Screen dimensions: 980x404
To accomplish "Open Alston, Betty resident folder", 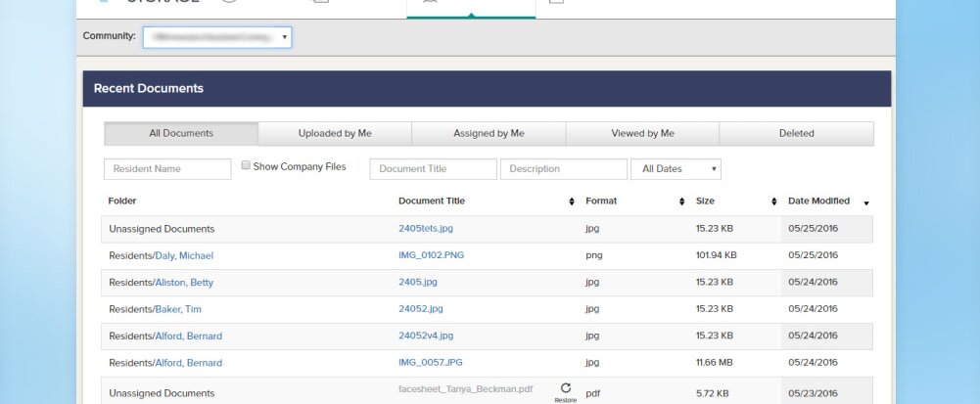I will coord(184,283).
